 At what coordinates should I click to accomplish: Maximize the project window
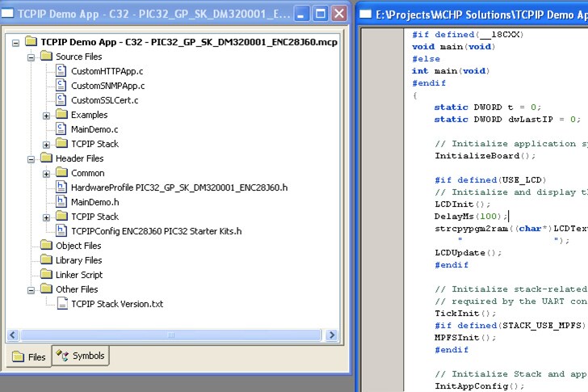click(x=320, y=14)
